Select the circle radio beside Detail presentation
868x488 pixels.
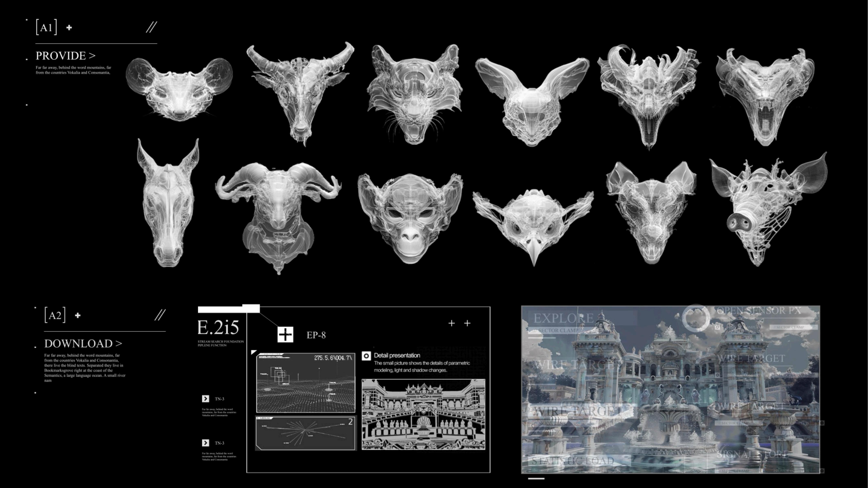[366, 356]
